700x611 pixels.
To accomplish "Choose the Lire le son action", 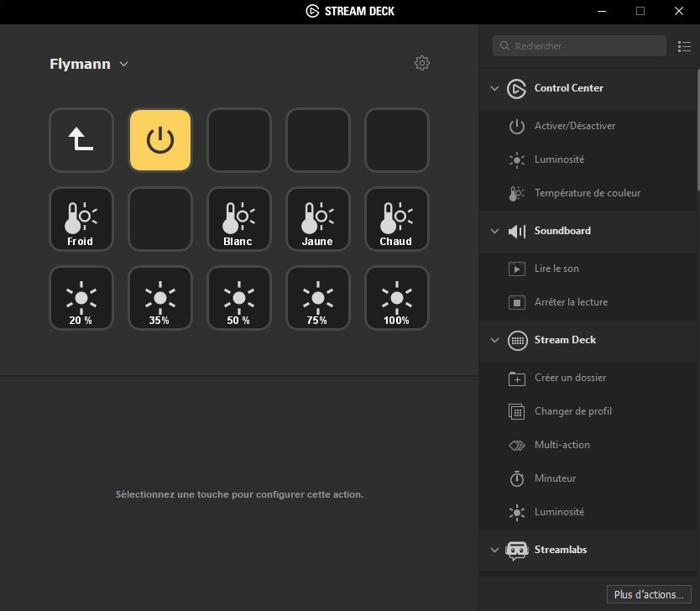I will pos(588,269).
